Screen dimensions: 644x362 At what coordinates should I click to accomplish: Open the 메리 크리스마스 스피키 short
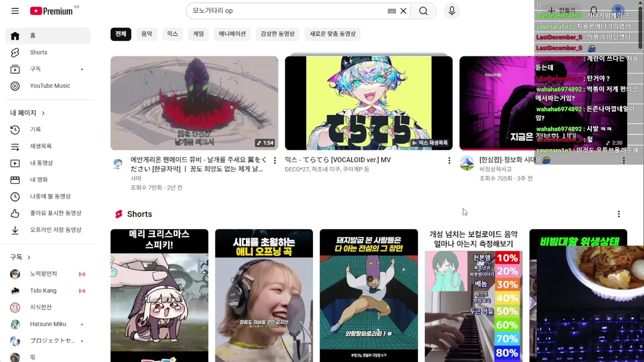point(159,296)
